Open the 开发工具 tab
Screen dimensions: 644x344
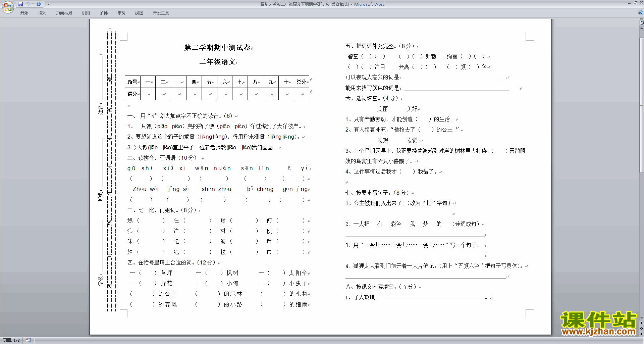[161, 13]
